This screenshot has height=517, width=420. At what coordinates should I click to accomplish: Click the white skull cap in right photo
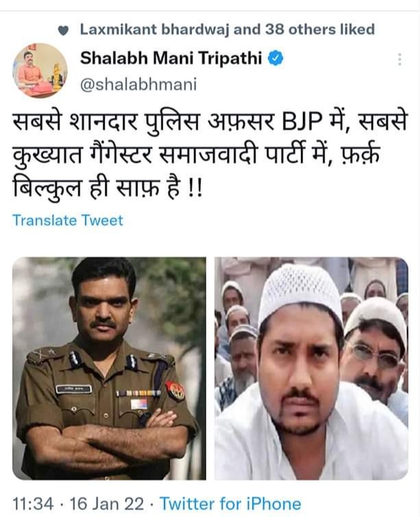click(x=299, y=292)
